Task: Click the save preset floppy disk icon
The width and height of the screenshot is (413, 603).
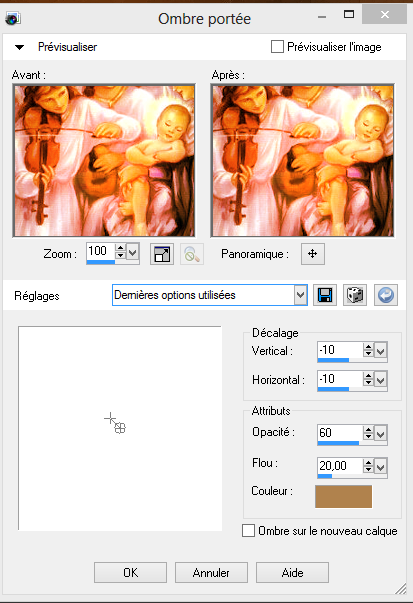Action: (x=325, y=295)
